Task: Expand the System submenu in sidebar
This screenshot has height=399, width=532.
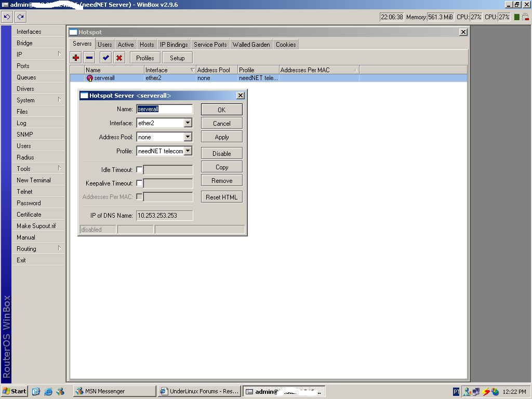Action: click(x=59, y=100)
